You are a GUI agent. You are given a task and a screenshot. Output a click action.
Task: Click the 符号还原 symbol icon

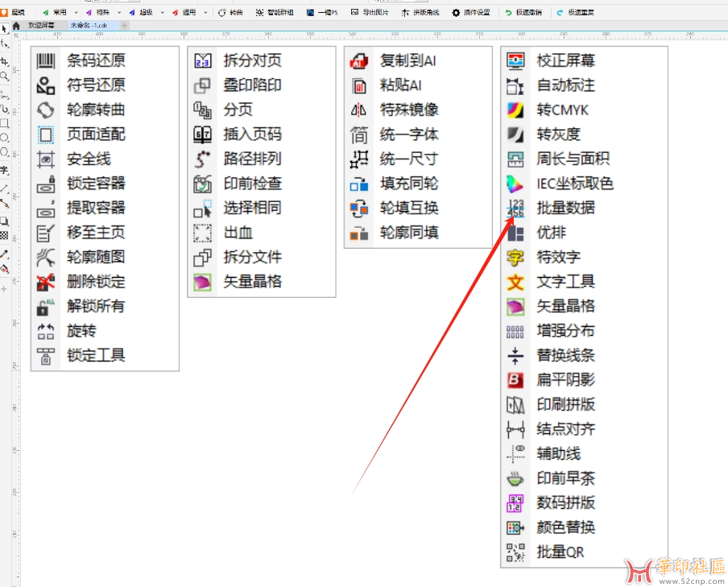tap(45, 85)
